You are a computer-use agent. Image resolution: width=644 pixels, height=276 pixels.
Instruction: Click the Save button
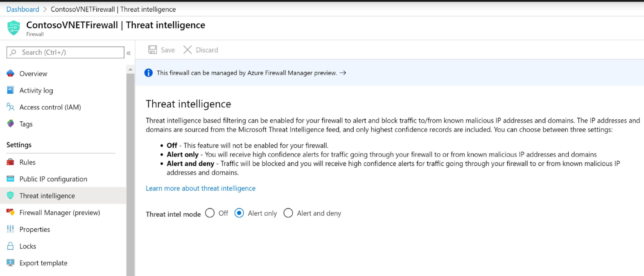pyautogui.click(x=162, y=50)
